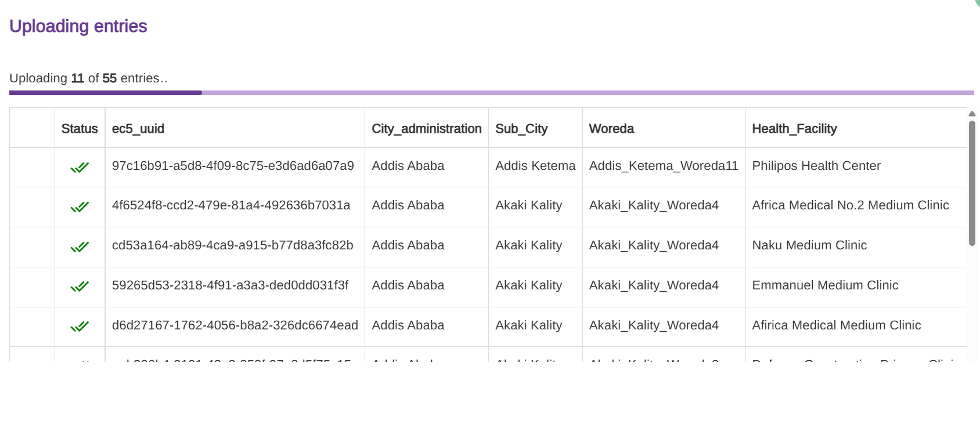Click the status checkmark for Afirica Medical Medium Clinic
The width and height of the screenshot is (980, 428).
click(80, 327)
